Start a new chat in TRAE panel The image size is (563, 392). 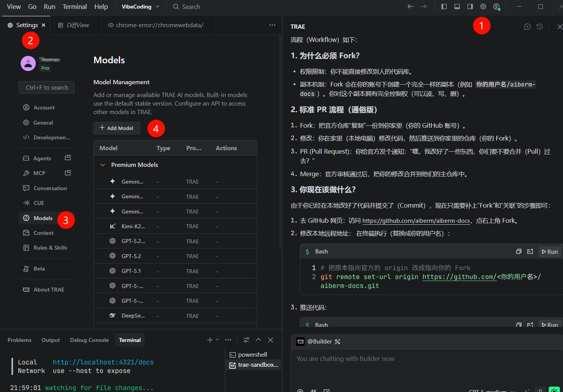527,27
